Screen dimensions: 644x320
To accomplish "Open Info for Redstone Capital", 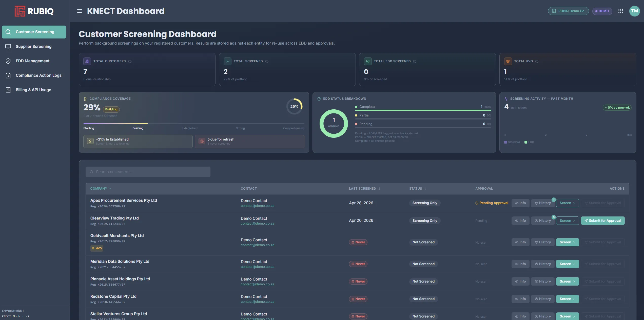I will click(520, 299).
